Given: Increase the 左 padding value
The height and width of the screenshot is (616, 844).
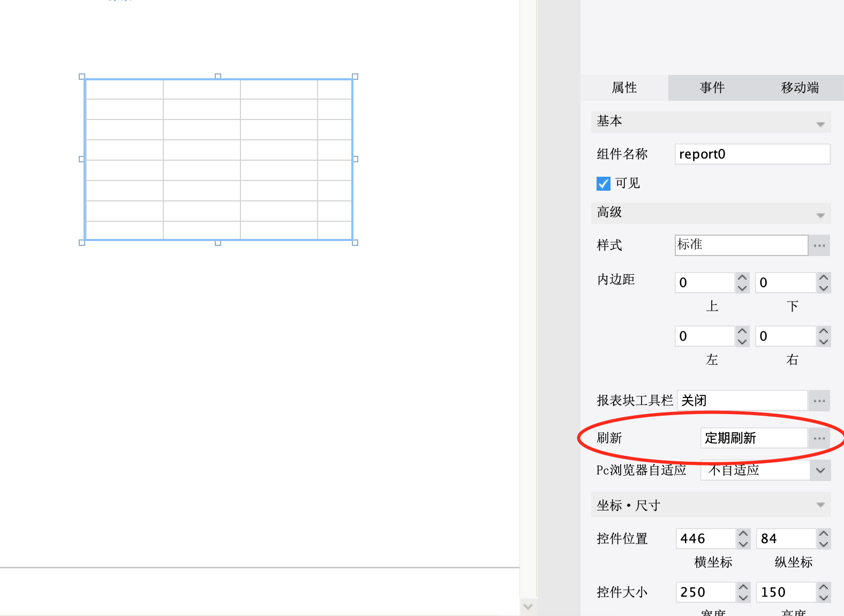Looking at the screenshot, I should click(742, 331).
